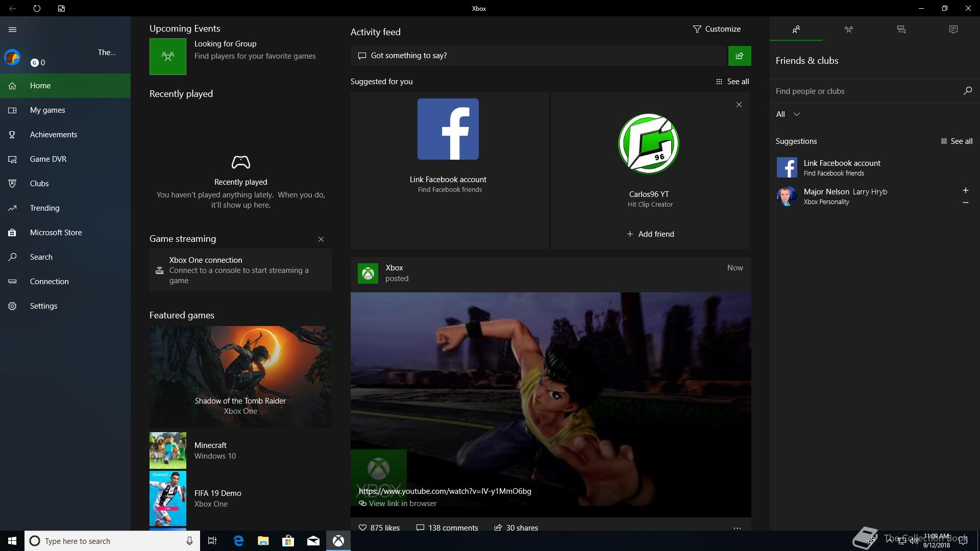
Task: Open Mail app from taskbar
Action: [x=313, y=541]
